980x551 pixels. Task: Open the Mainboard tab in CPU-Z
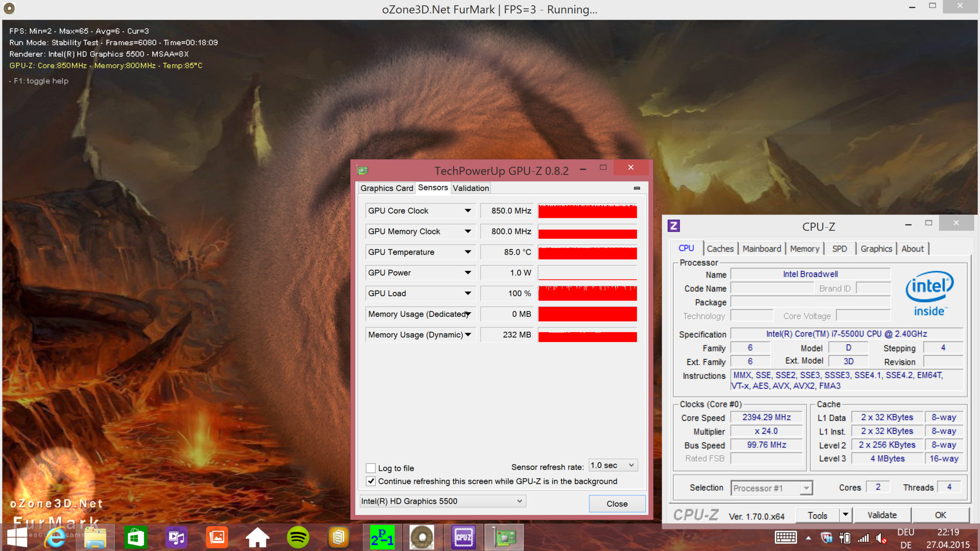[762, 248]
